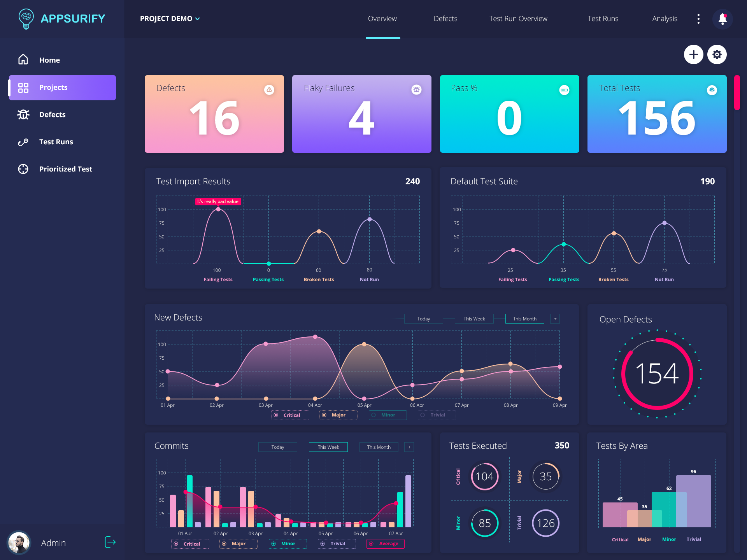Enable Trivial series in New Defects
The height and width of the screenshot is (560, 747).
tap(437, 415)
